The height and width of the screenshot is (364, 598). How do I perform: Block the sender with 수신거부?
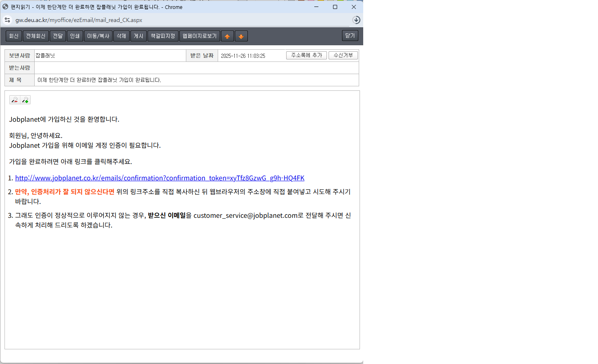point(343,55)
